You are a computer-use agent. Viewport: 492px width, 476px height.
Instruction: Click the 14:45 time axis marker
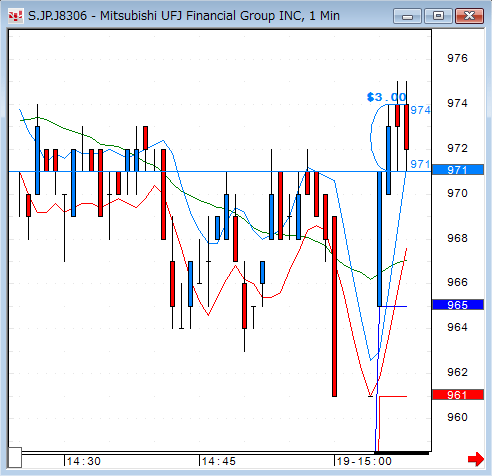coord(218,461)
